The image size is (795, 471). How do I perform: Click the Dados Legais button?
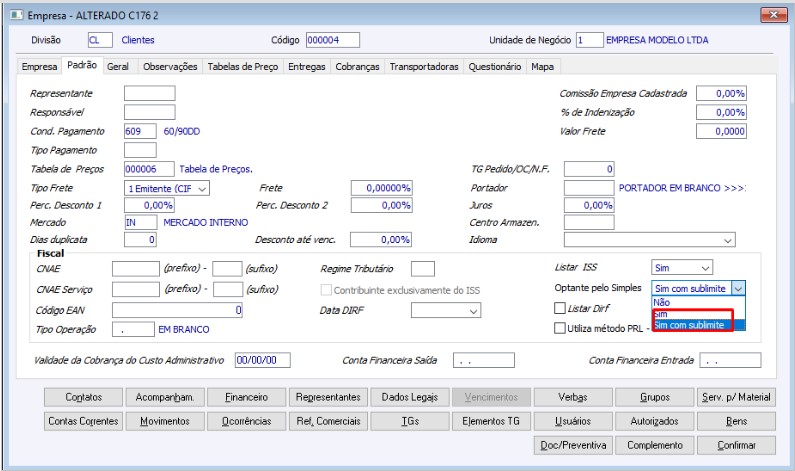click(x=410, y=397)
